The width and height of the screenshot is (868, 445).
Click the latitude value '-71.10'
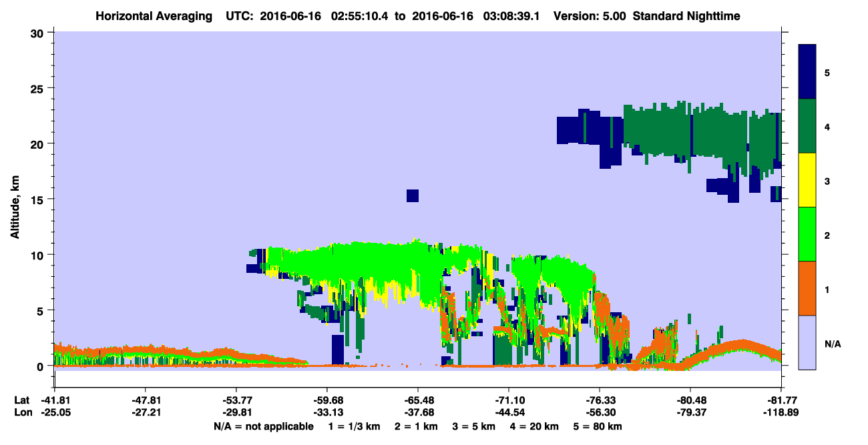point(508,400)
